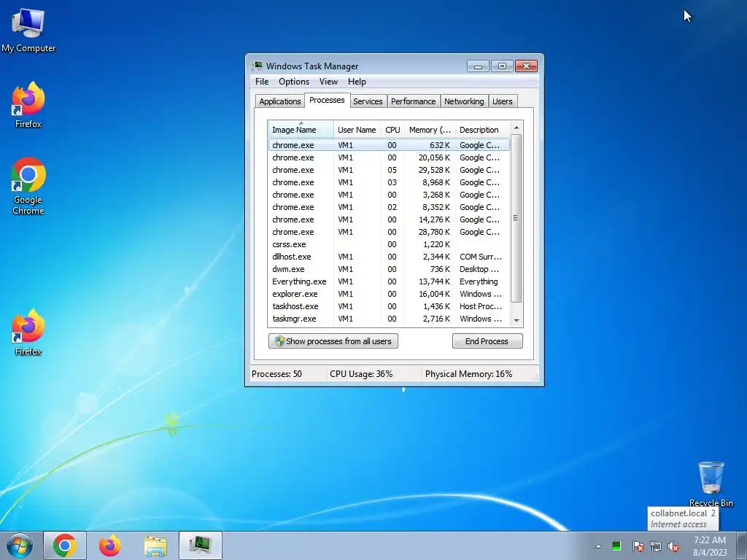
Task: Click the network tray icon
Action: pyautogui.click(x=656, y=546)
